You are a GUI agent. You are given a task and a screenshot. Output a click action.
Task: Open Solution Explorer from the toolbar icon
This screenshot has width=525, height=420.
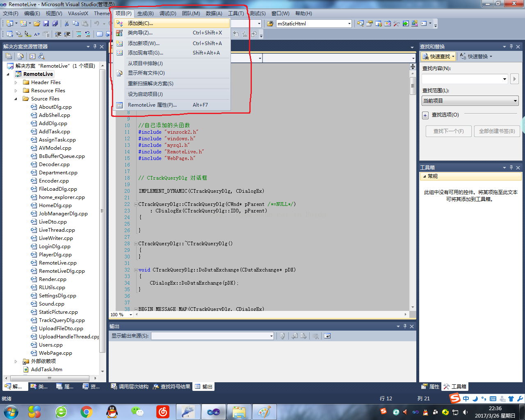click(x=360, y=23)
